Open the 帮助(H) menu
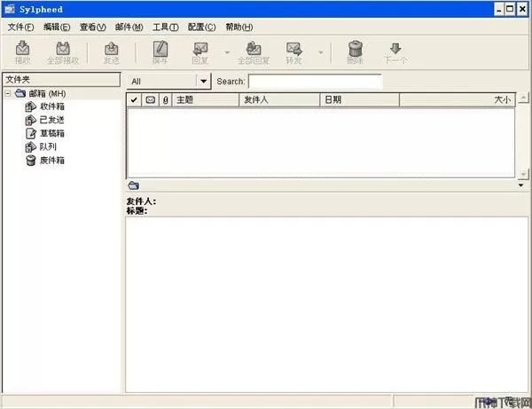 coord(239,28)
